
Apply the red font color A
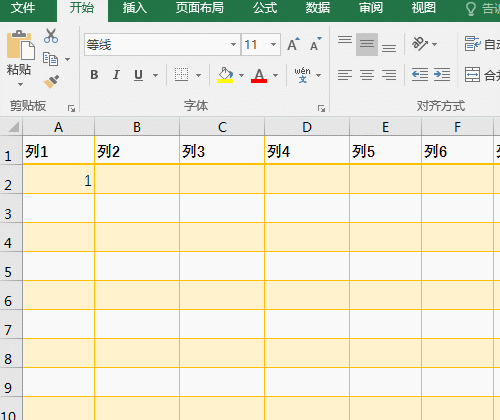[x=259, y=75]
